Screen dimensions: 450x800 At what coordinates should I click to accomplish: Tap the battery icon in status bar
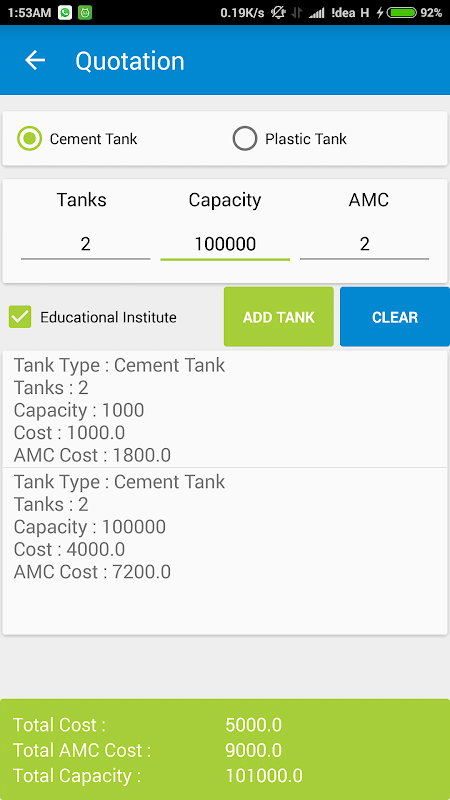pyautogui.click(x=402, y=13)
